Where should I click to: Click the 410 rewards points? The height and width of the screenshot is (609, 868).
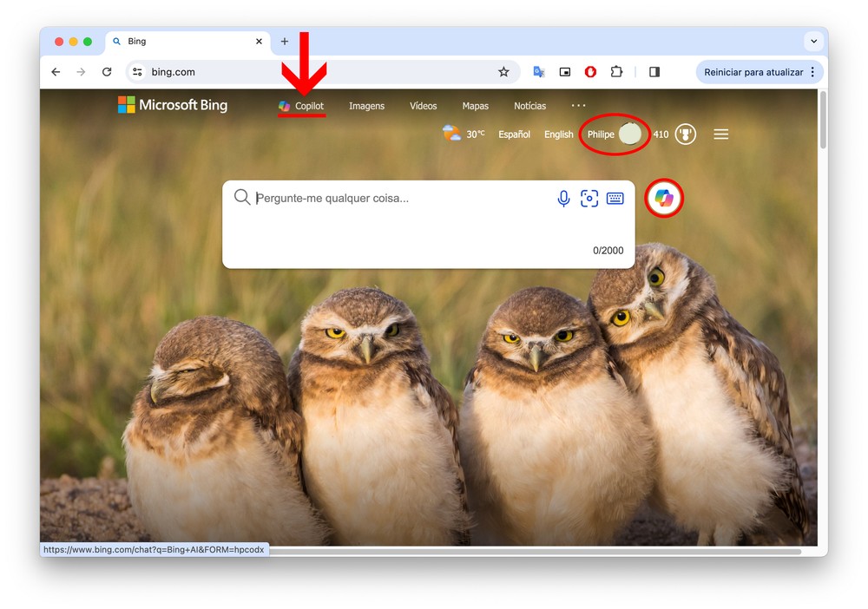coord(661,134)
